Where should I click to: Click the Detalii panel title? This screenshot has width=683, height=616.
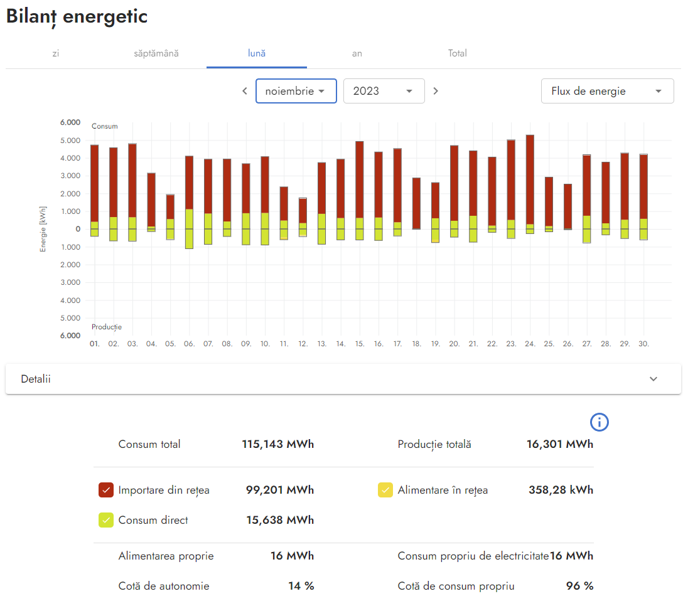click(x=36, y=379)
